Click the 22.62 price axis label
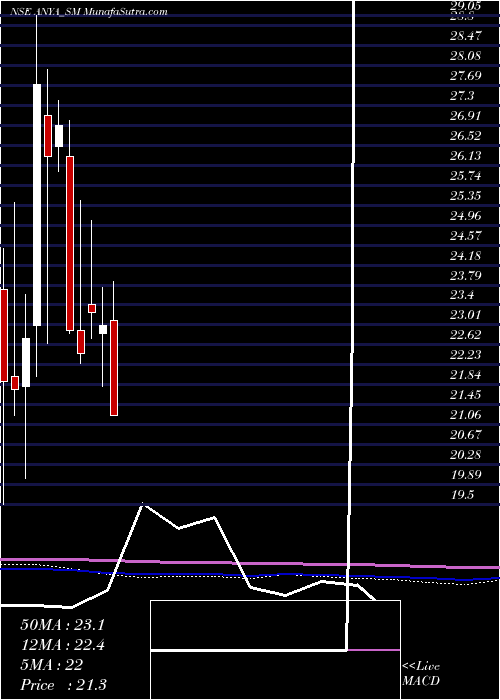Viewport: 500px width, 700px height. (x=465, y=335)
